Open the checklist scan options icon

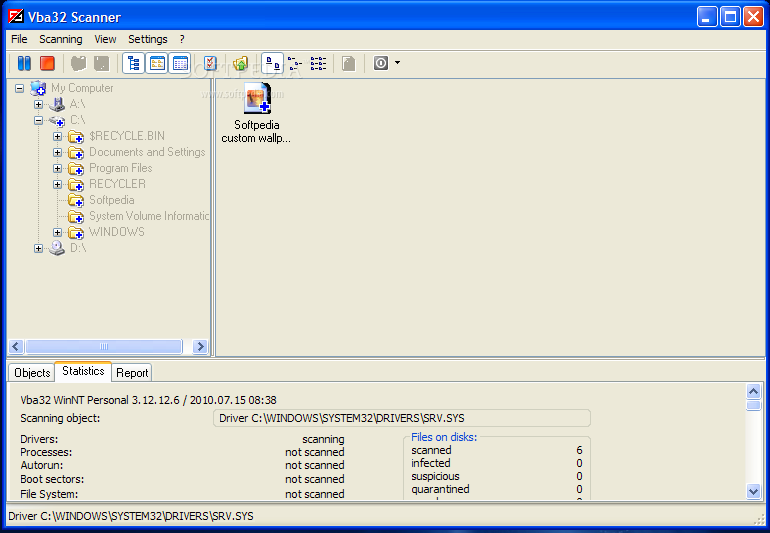click(x=210, y=63)
